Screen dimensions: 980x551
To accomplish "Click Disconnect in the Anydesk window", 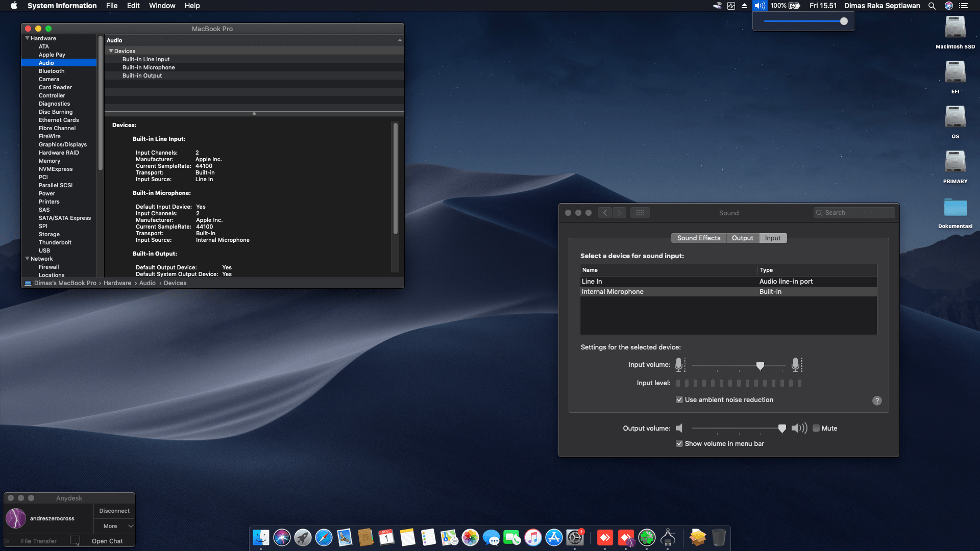I will 114,510.
